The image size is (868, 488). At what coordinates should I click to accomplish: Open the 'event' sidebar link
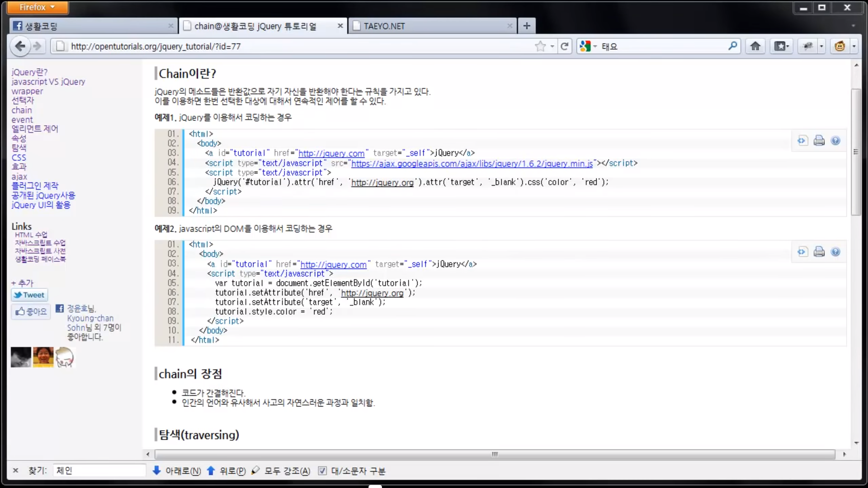coord(22,120)
